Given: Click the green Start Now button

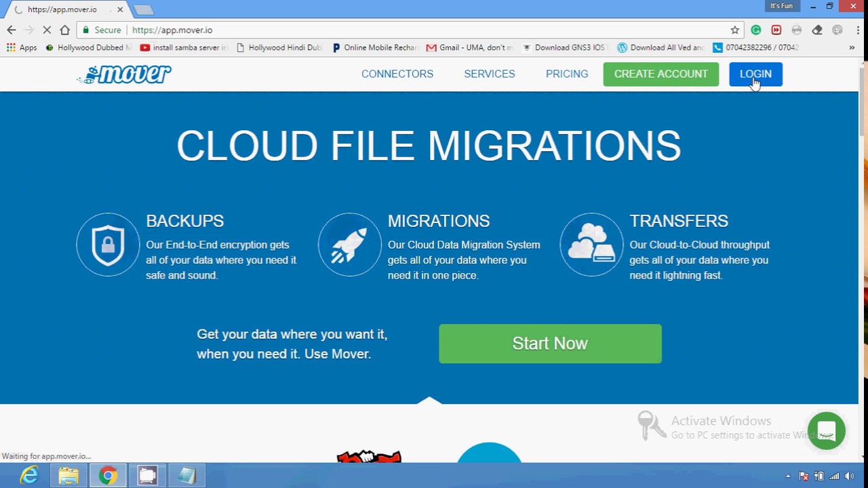Looking at the screenshot, I should 550,344.
